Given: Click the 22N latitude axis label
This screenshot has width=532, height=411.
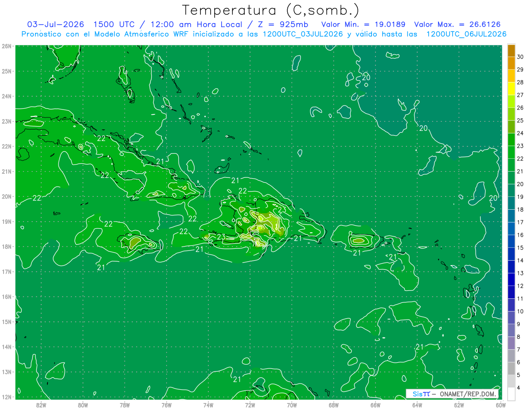Looking at the screenshot, I should [7, 146].
